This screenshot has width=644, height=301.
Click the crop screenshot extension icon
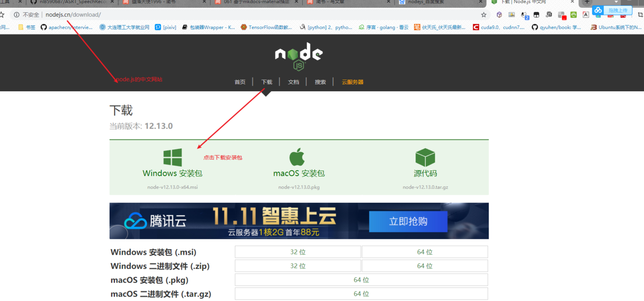[x=640, y=15]
